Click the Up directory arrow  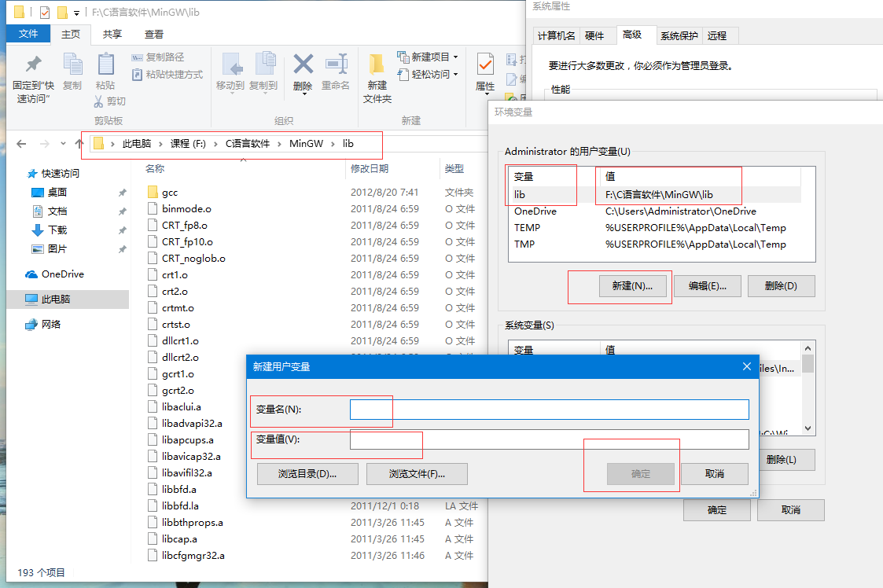coord(79,144)
